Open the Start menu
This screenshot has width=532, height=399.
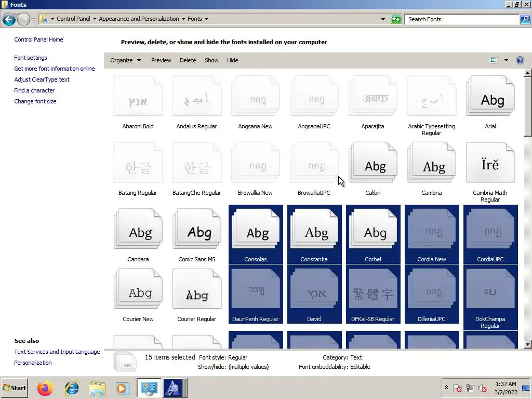(x=14, y=388)
